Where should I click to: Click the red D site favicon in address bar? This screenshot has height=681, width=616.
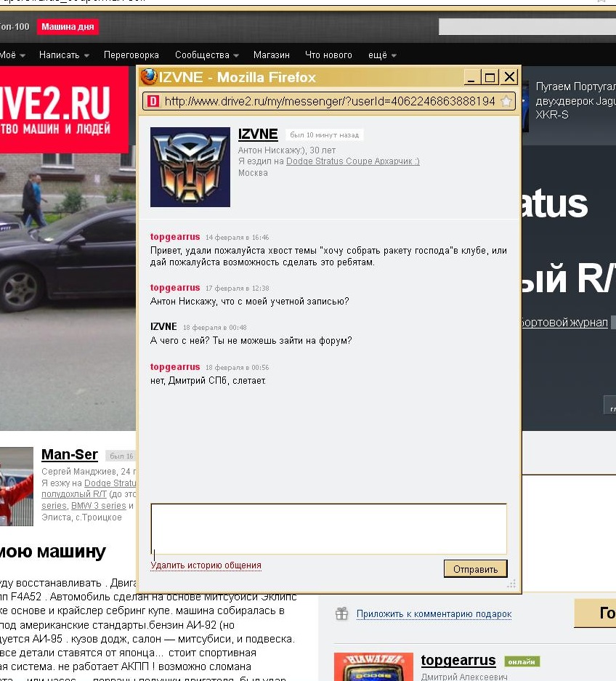pyautogui.click(x=153, y=101)
